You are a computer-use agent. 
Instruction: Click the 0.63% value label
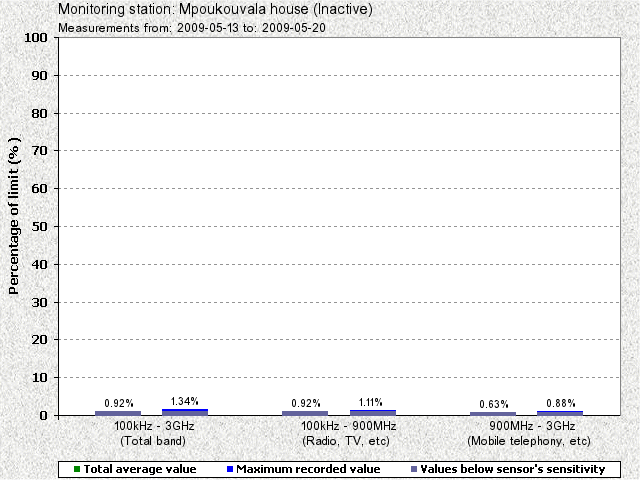pos(494,404)
